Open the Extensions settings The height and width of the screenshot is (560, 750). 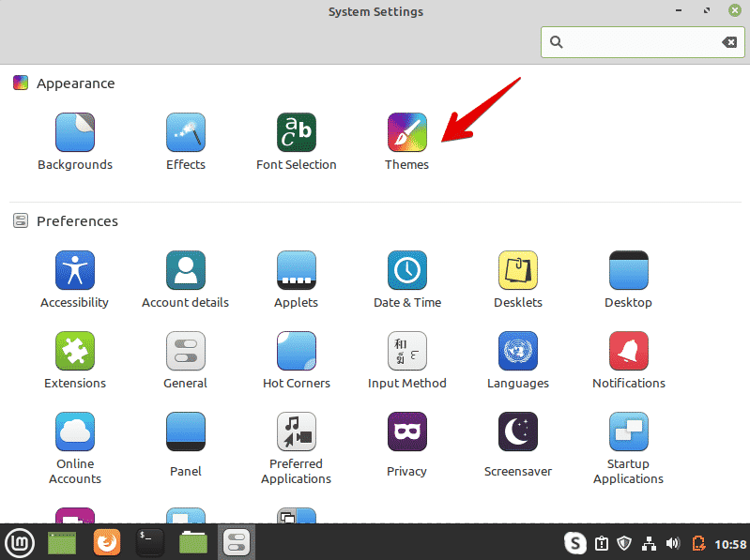(x=75, y=360)
